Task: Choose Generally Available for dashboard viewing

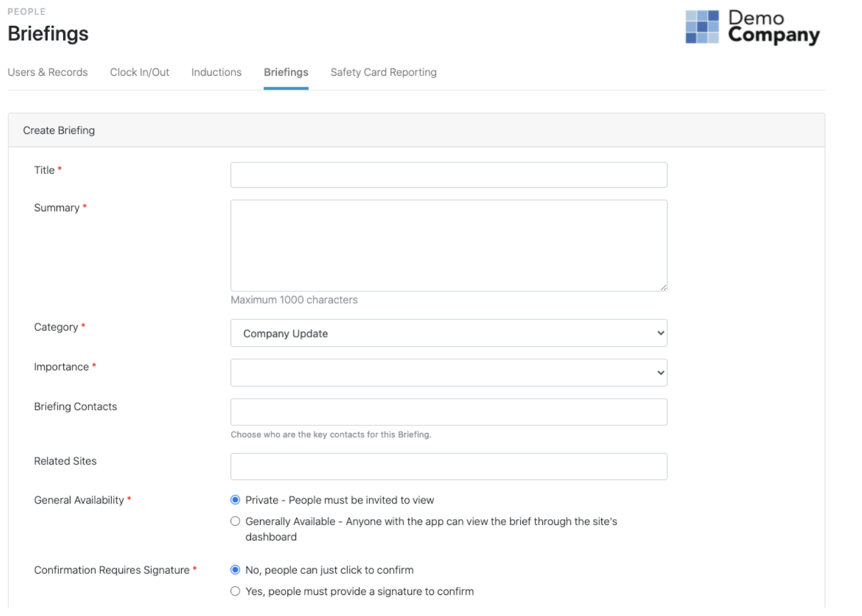Action: pos(235,521)
